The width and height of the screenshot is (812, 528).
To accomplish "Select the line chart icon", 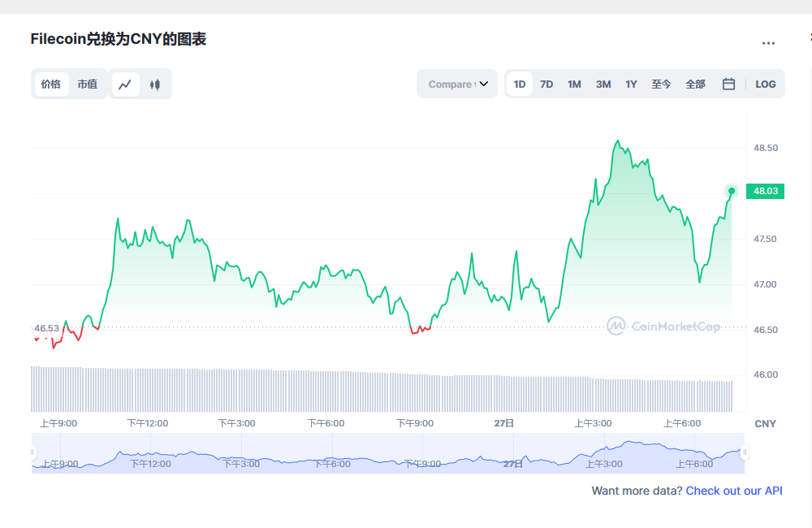I will pos(127,84).
